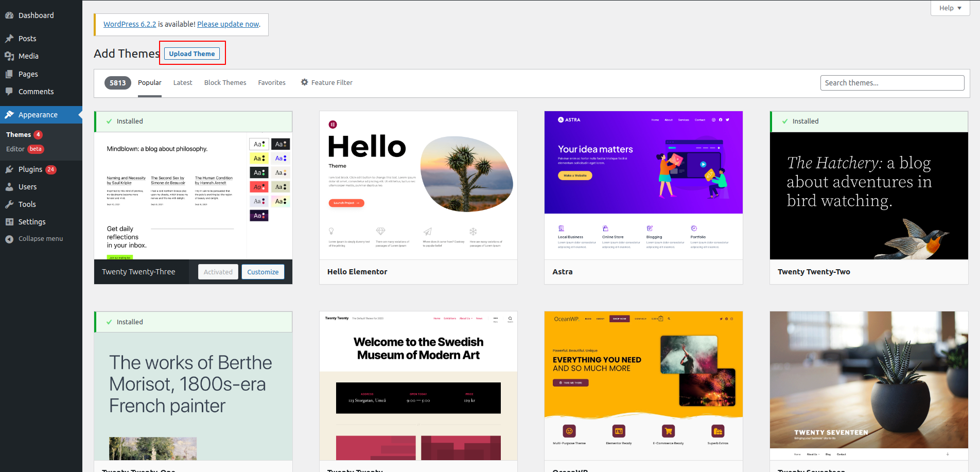Select the Tools icon
Screen dimensions: 980x472
point(10,204)
